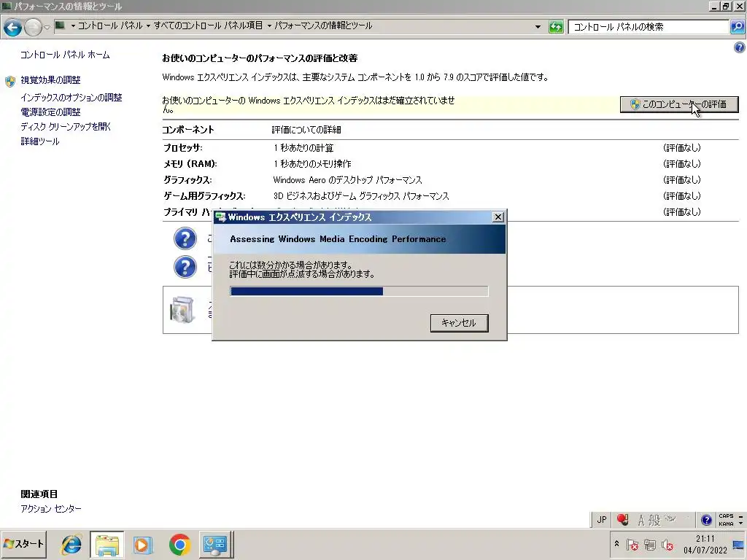Expand the すべてのコントロール パネル項目 breadcrumb arrow
The width and height of the screenshot is (747, 560).
tap(148, 26)
